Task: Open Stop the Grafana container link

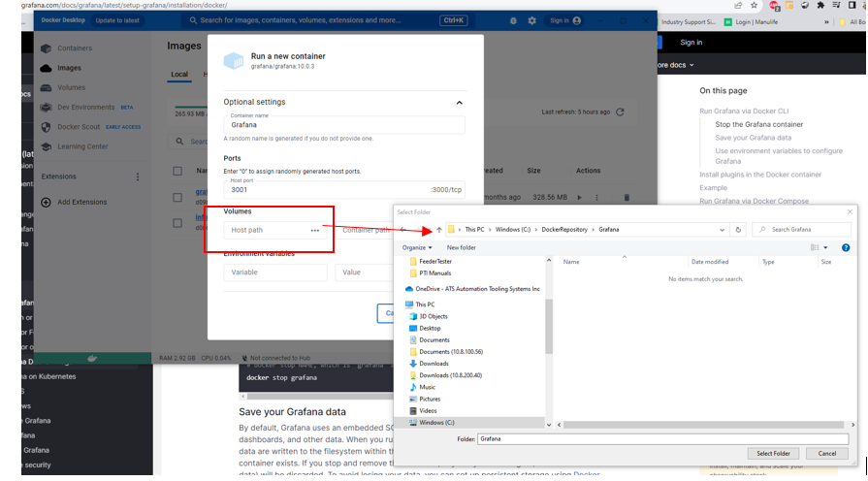Action: point(759,124)
